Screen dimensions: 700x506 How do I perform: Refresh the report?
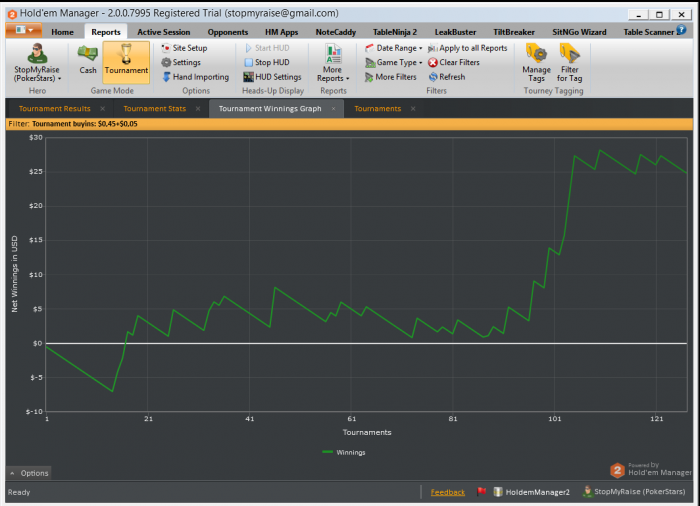point(446,77)
